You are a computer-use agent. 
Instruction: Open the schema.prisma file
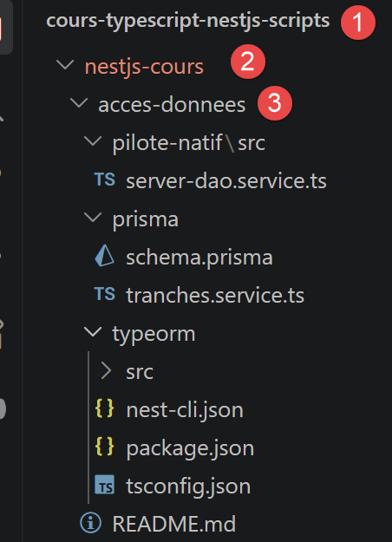[199, 258]
